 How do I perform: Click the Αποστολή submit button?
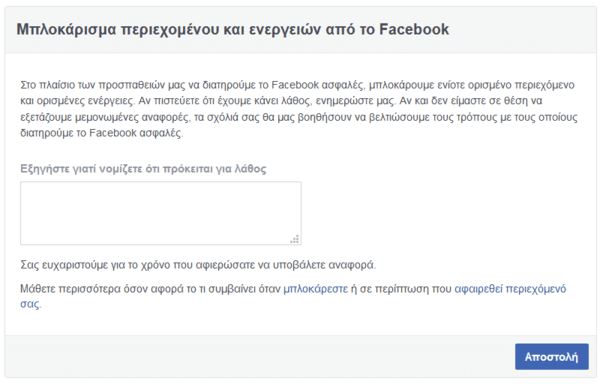click(x=551, y=356)
